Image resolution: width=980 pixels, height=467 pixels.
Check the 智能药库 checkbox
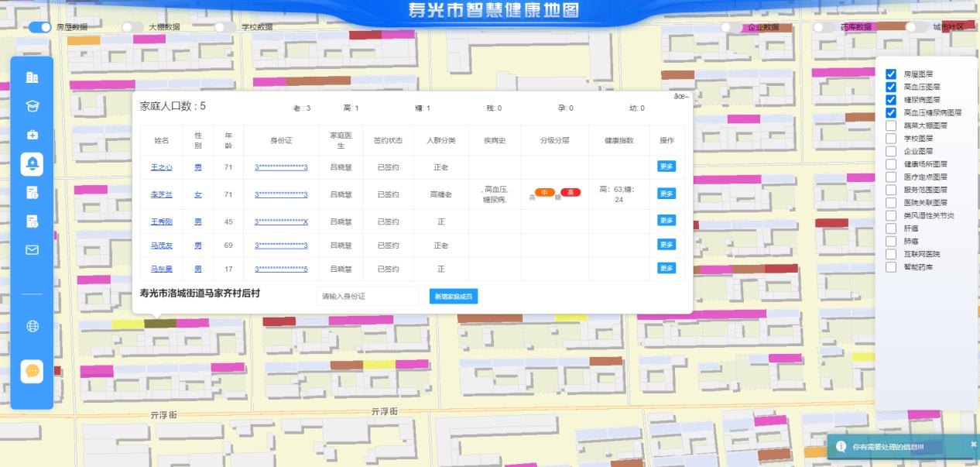pyautogui.click(x=890, y=266)
